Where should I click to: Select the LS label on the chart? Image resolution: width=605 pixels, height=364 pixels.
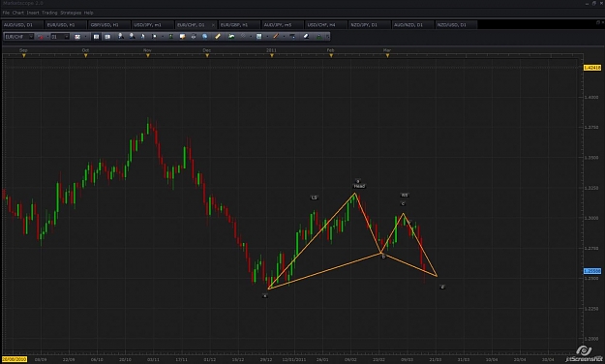point(314,197)
